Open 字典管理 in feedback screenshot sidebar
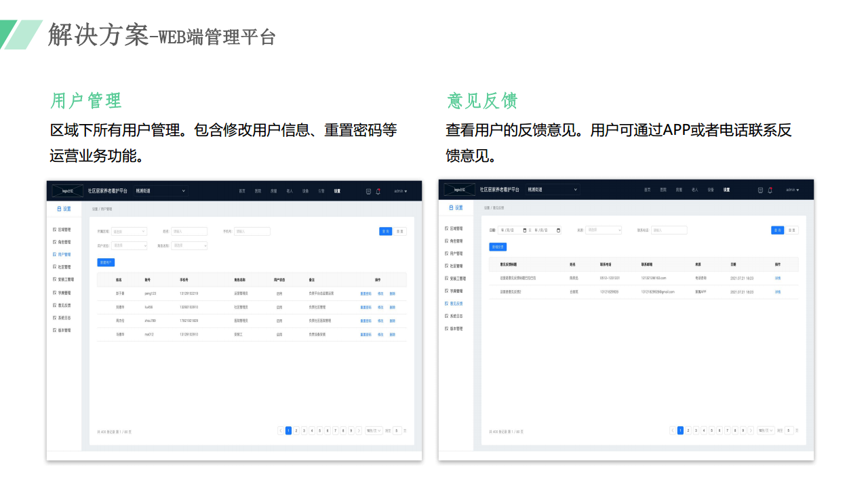 (454, 291)
